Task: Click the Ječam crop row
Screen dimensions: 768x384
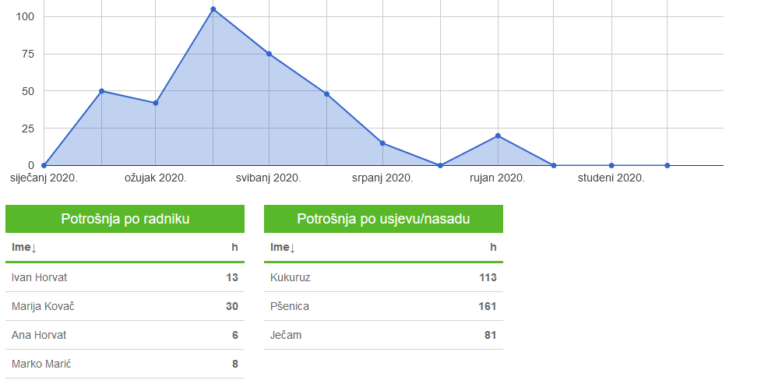Action: click(x=384, y=336)
